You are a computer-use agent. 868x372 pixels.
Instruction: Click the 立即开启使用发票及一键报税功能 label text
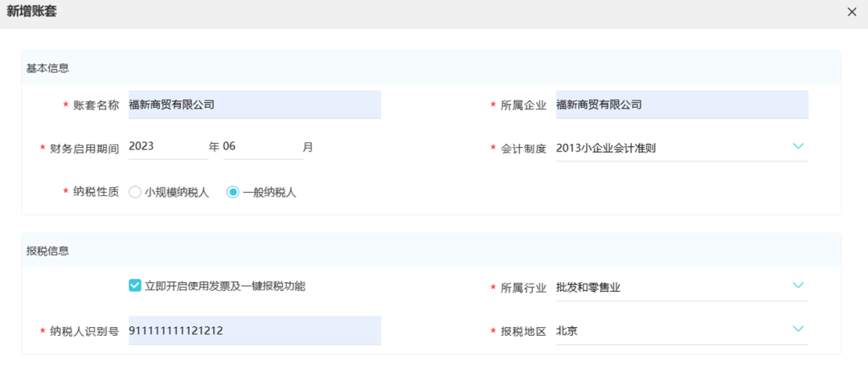coord(225,286)
